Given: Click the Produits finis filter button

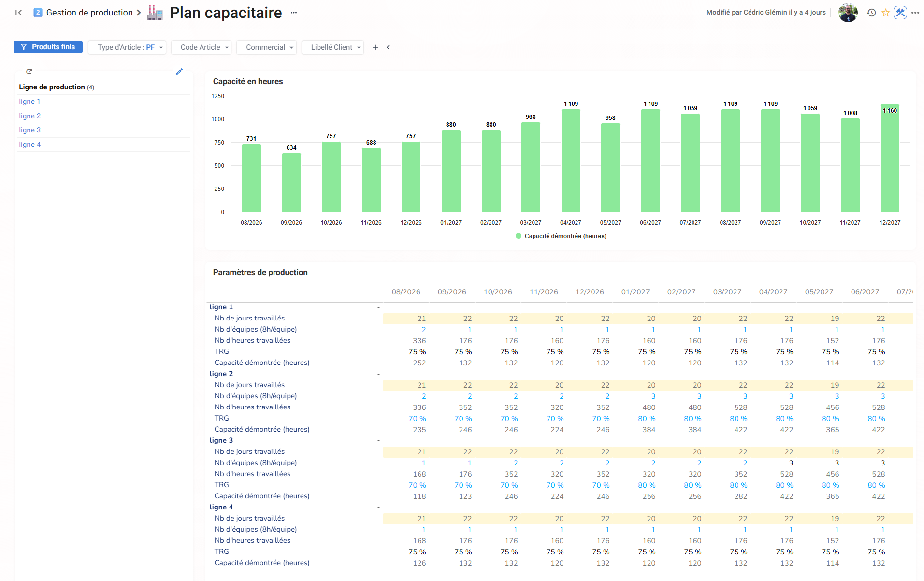Looking at the screenshot, I should click(x=48, y=47).
